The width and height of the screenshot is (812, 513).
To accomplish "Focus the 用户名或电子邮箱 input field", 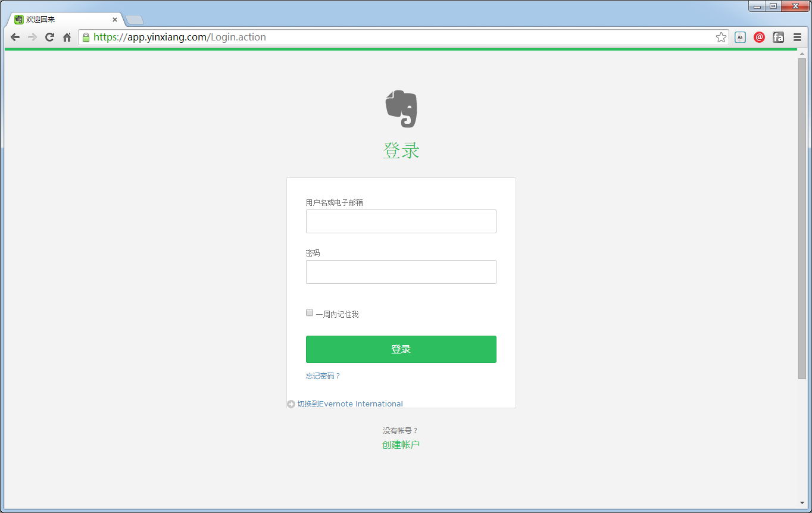I will click(401, 221).
